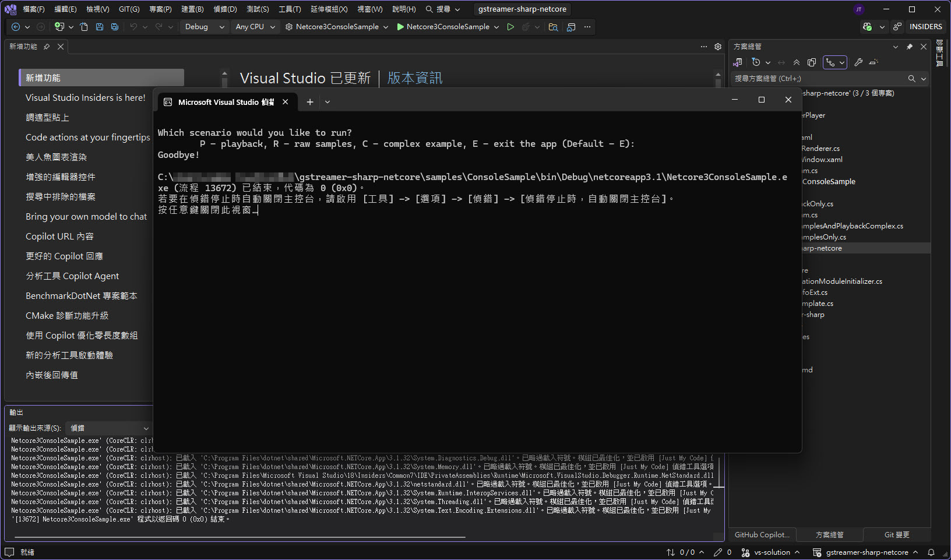Click the Save All toolbar icon
Viewport: 951px width, 560px height.
click(x=115, y=27)
